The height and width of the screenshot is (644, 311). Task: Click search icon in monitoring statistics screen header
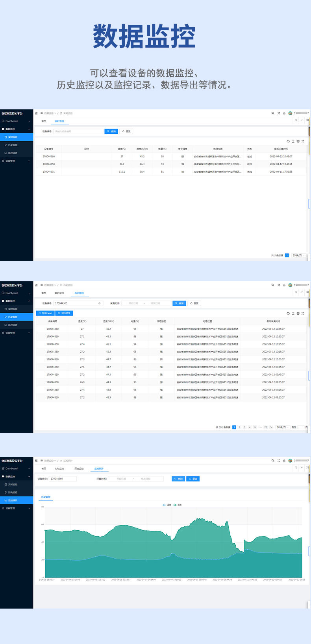(x=272, y=461)
